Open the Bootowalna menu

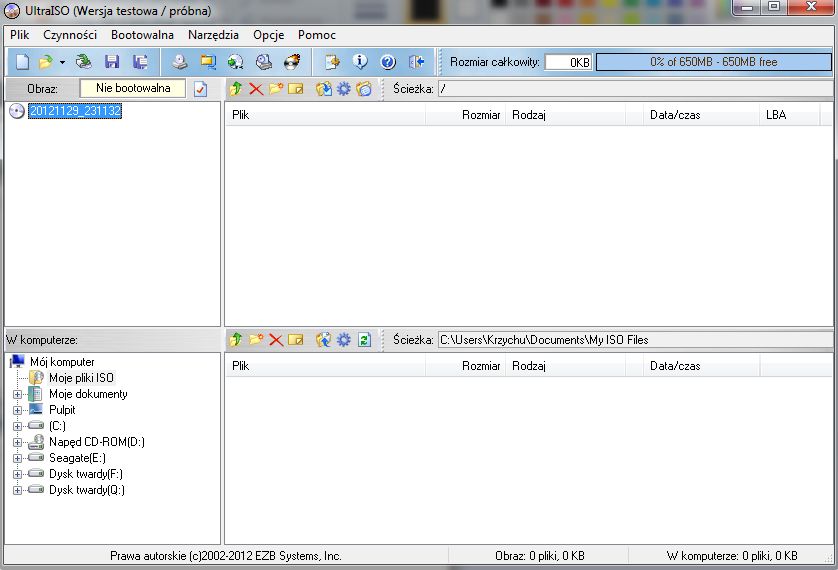142,35
